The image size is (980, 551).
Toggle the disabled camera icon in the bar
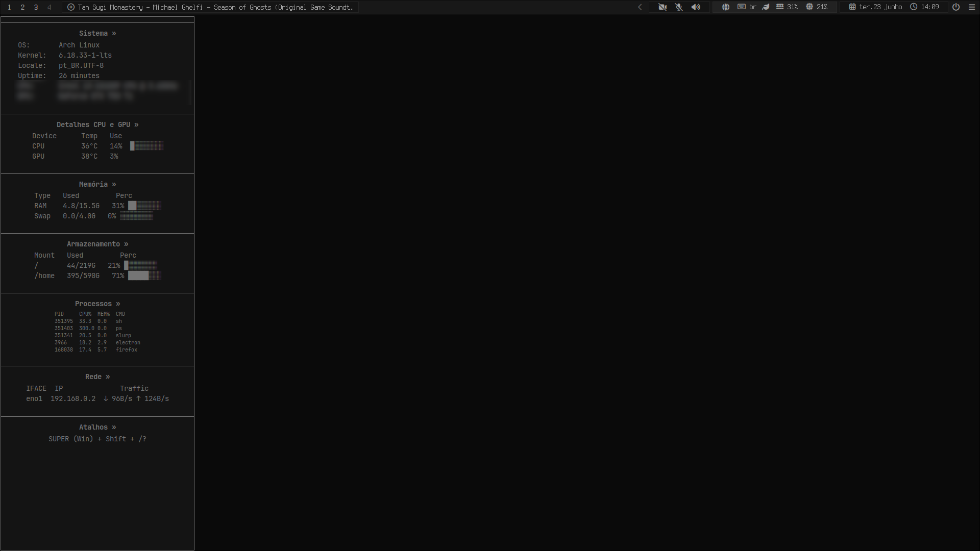[x=662, y=7]
